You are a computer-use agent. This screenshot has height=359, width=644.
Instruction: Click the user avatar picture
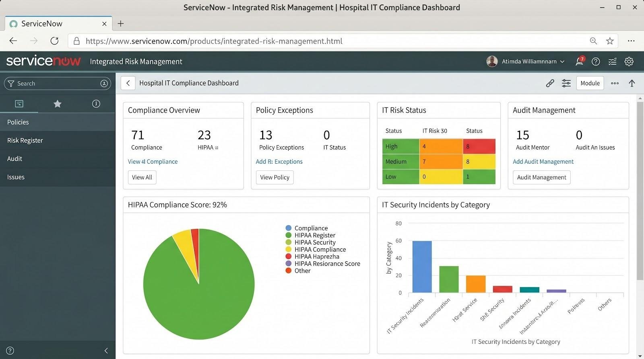492,62
